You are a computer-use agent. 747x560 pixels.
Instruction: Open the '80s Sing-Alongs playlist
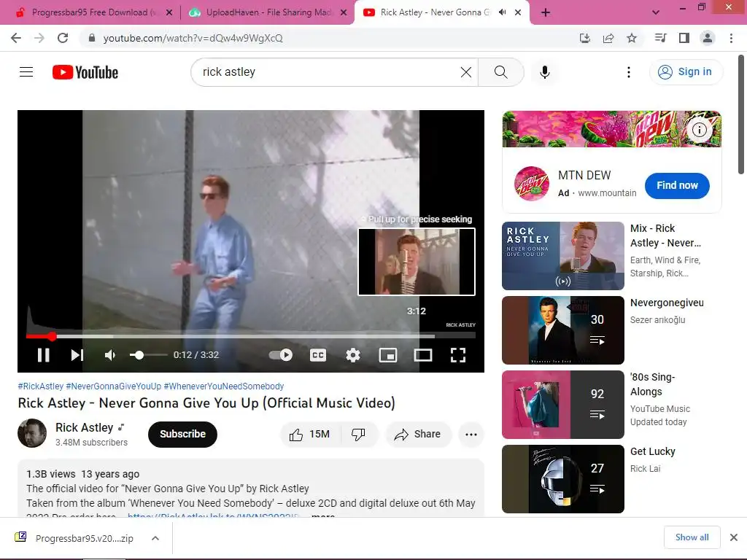click(x=563, y=404)
